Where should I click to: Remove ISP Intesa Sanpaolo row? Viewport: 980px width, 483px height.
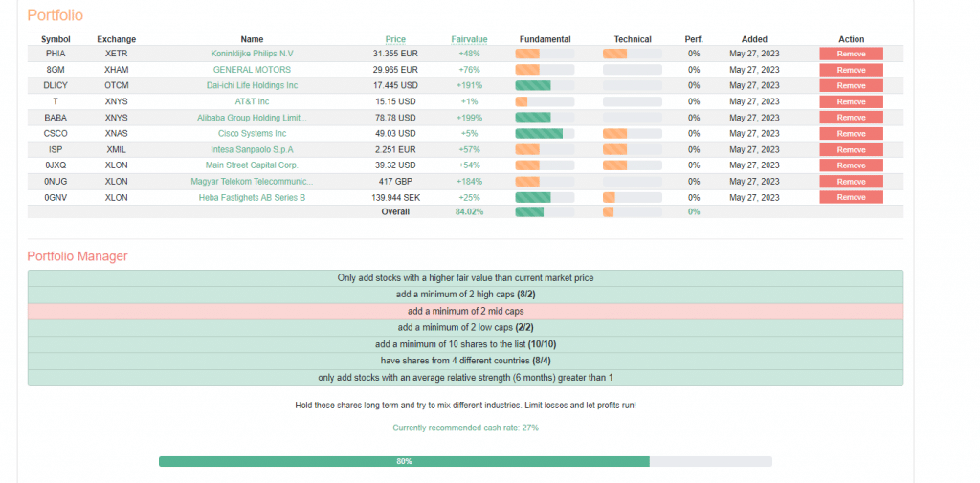(x=851, y=150)
